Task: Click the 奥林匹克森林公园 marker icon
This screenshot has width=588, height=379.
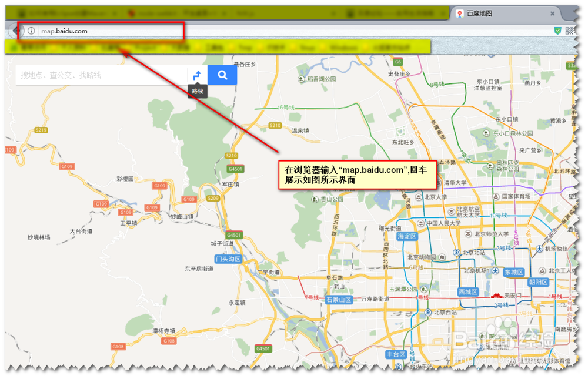Action: (x=490, y=166)
